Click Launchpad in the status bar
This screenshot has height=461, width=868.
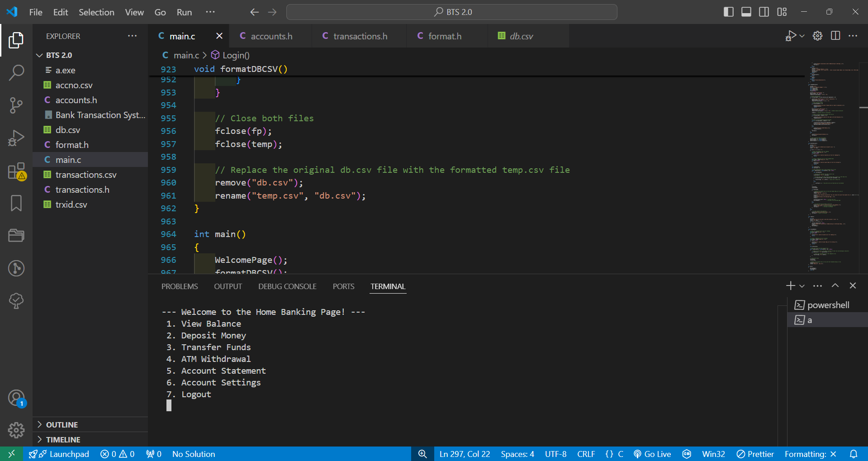59,454
